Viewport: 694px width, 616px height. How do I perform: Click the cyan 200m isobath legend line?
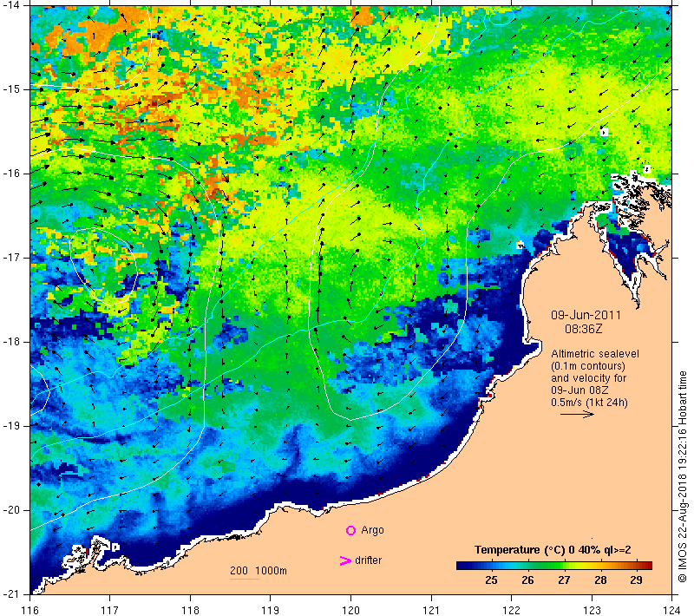tap(245, 579)
